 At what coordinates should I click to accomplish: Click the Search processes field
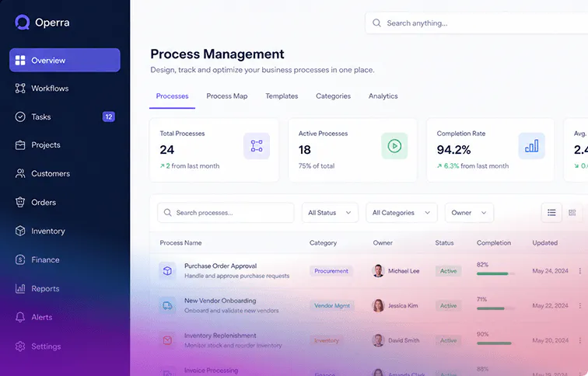[226, 213]
